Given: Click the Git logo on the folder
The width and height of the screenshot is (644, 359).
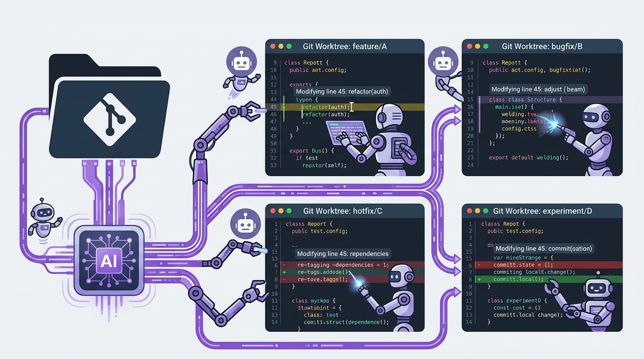Looking at the screenshot, I should (x=110, y=115).
